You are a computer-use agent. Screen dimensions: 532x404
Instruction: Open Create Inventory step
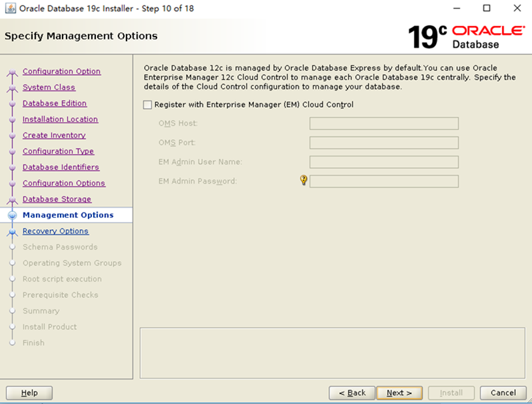click(54, 135)
